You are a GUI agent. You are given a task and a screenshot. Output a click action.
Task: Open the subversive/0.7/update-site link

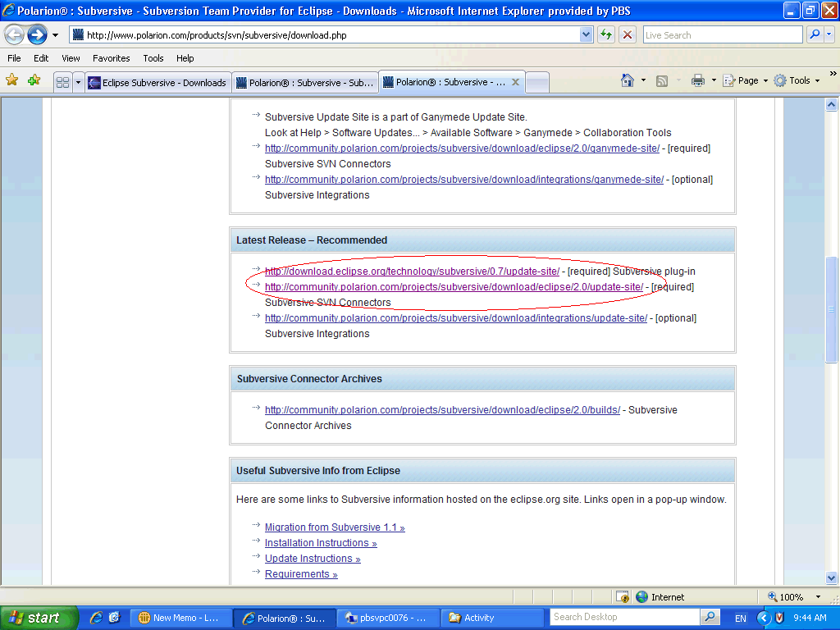412,272
